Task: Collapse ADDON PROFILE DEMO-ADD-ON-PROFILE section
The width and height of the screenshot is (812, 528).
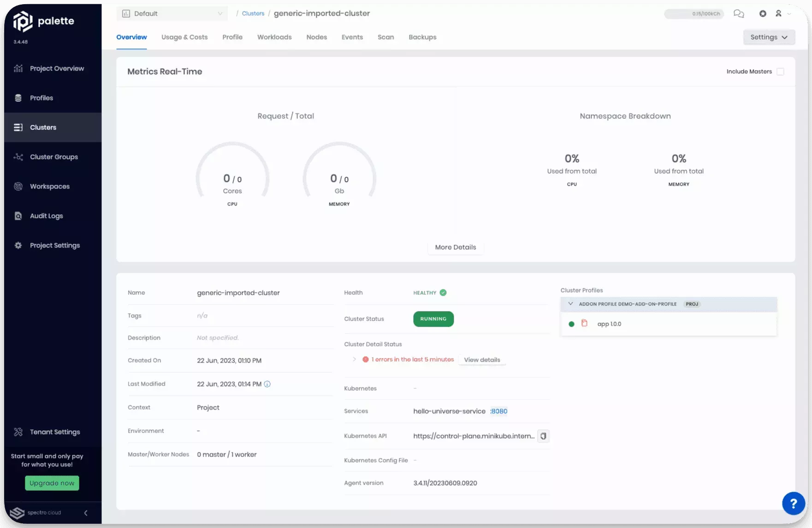Action: click(570, 304)
